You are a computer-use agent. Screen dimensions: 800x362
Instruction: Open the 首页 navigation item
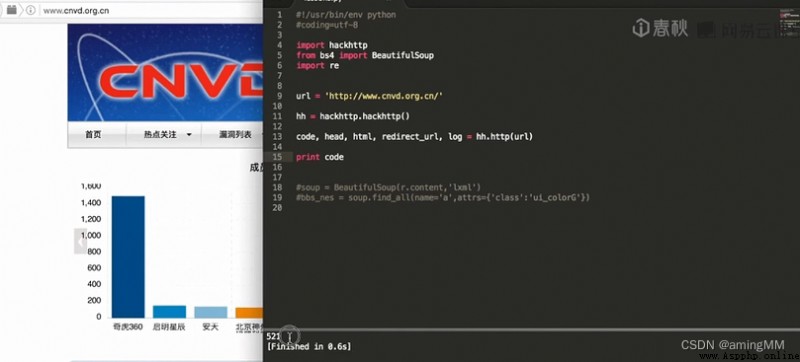(x=93, y=135)
